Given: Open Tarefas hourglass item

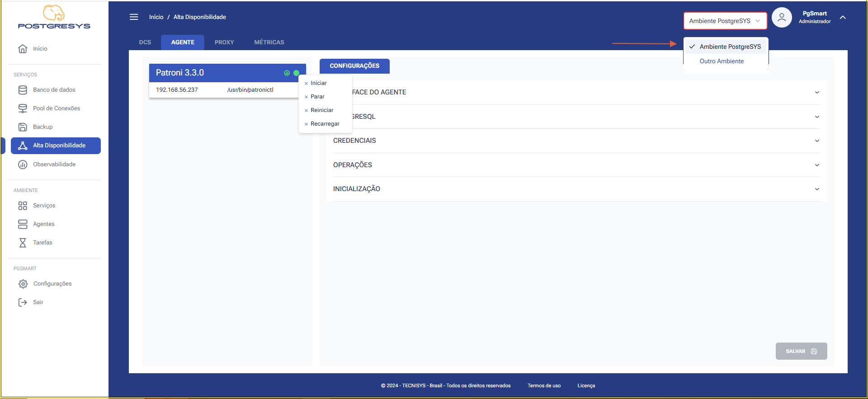Looking at the screenshot, I should click(x=56, y=243).
